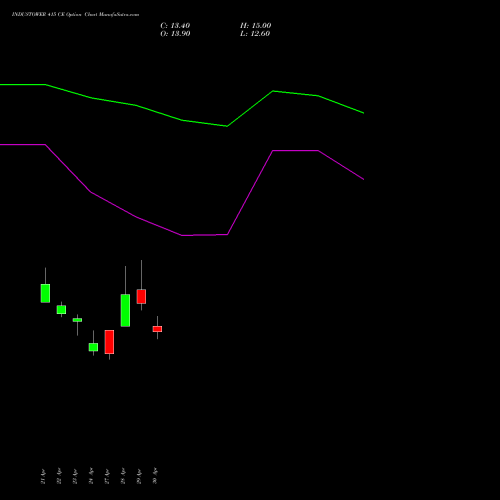
Task: Click the red candlestick for 27 Apr
Action: pos(109,342)
